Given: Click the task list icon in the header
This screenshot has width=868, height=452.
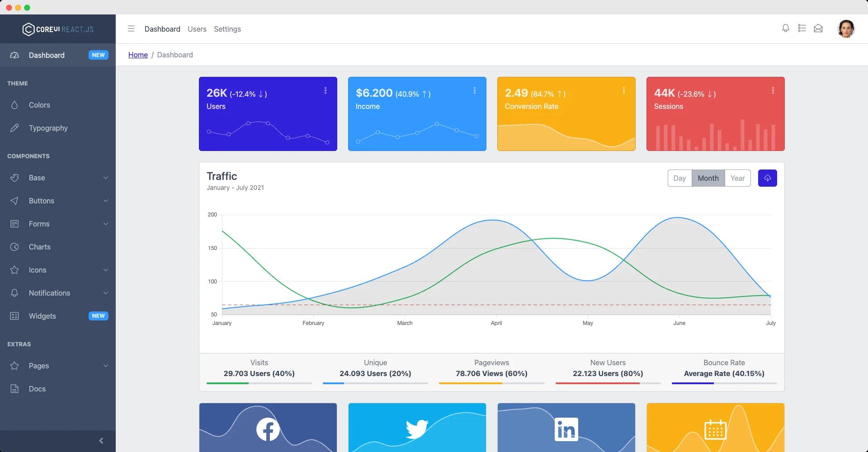Looking at the screenshot, I should (802, 28).
